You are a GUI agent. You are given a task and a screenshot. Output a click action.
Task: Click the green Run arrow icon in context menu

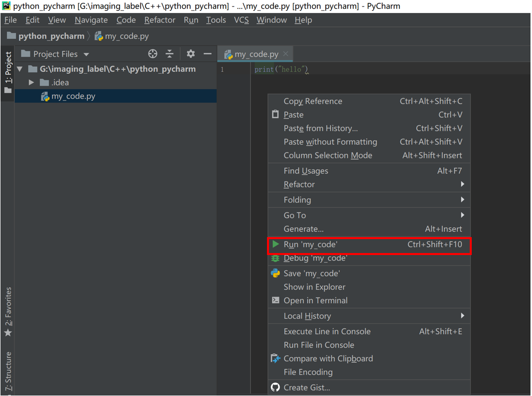coord(275,244)
